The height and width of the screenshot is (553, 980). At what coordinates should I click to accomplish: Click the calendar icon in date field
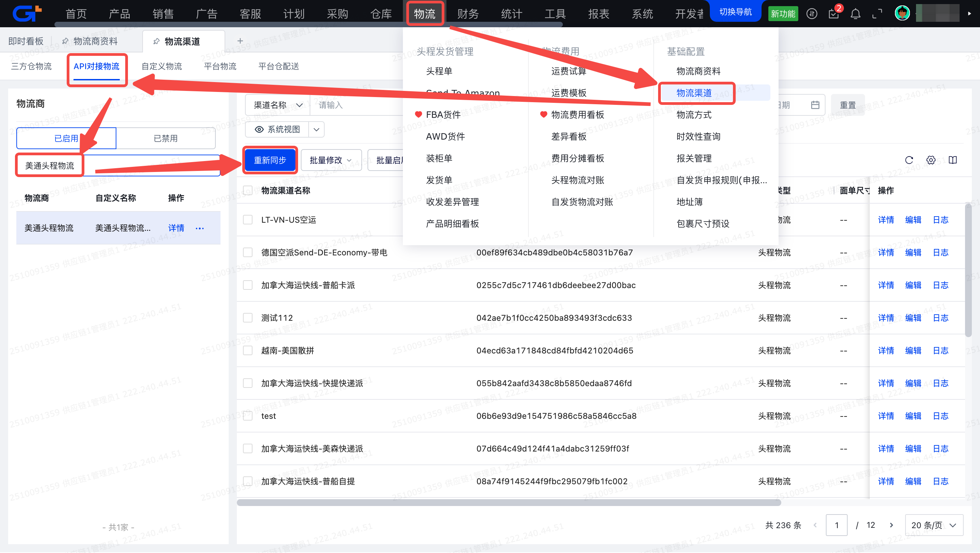tap(815, 105)
